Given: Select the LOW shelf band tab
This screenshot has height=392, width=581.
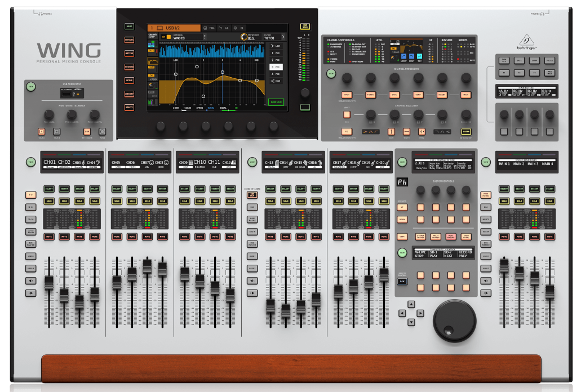Looking at the screenshot, I should [276, 45].
